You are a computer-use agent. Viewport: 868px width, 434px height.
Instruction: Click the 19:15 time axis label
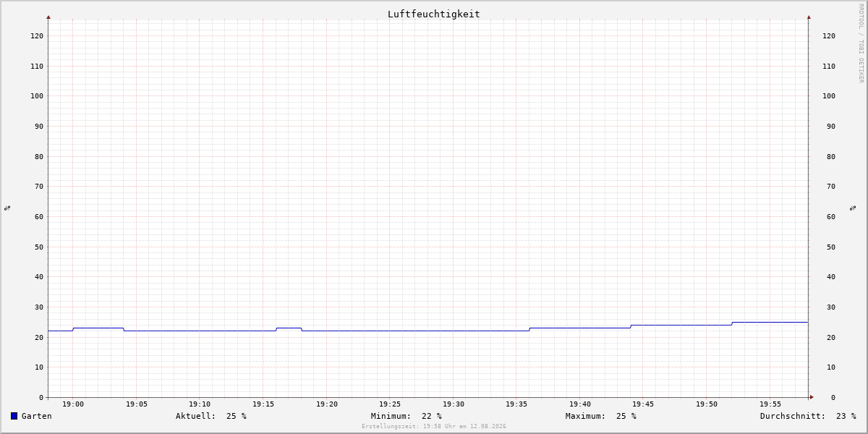pos(263,404)
